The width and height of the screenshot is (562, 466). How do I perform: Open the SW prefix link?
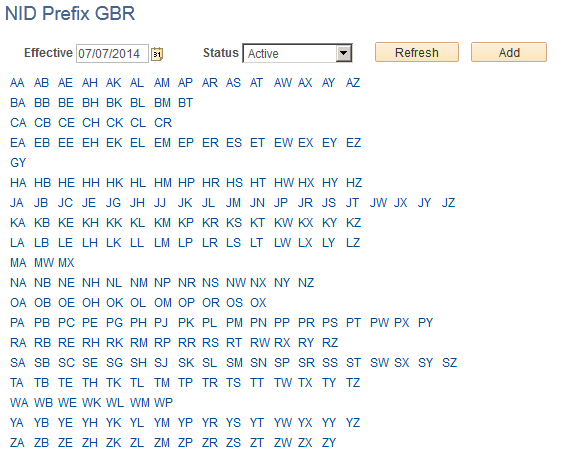point(380,363)
